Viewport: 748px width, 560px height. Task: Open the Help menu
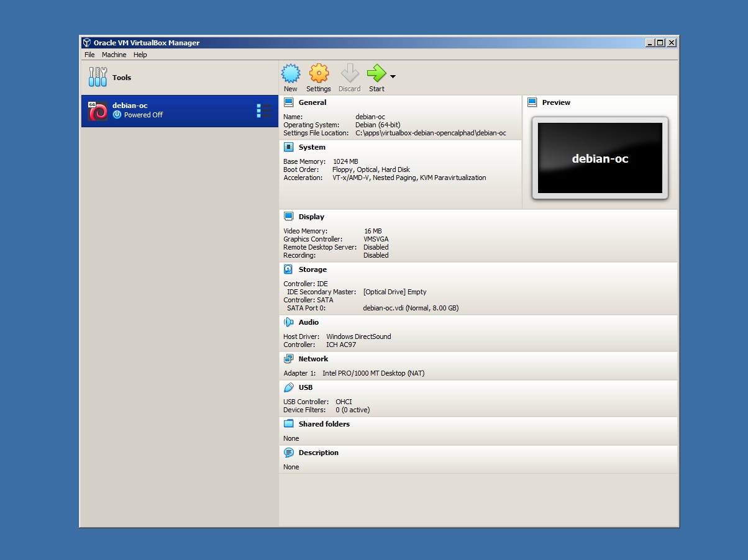point(140,55)
